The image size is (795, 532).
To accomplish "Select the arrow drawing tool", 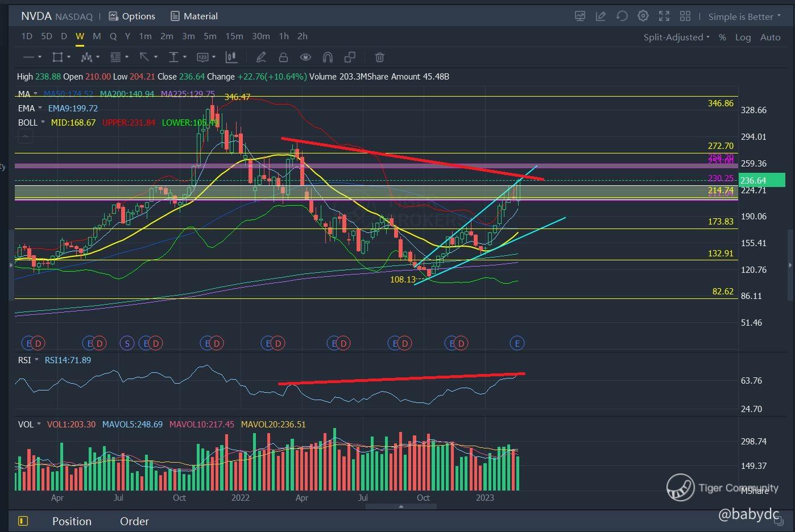I will pyautogui.click(x=144, y=57).
